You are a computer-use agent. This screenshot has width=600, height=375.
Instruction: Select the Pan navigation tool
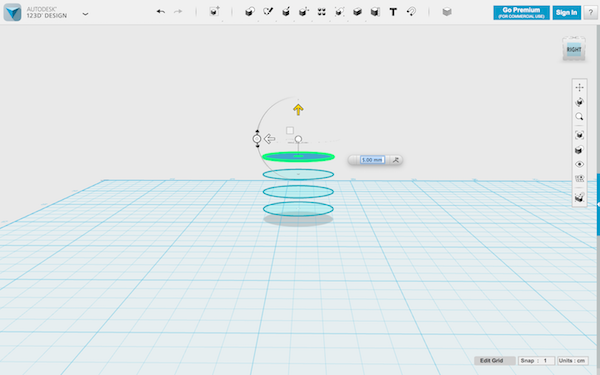579,88
